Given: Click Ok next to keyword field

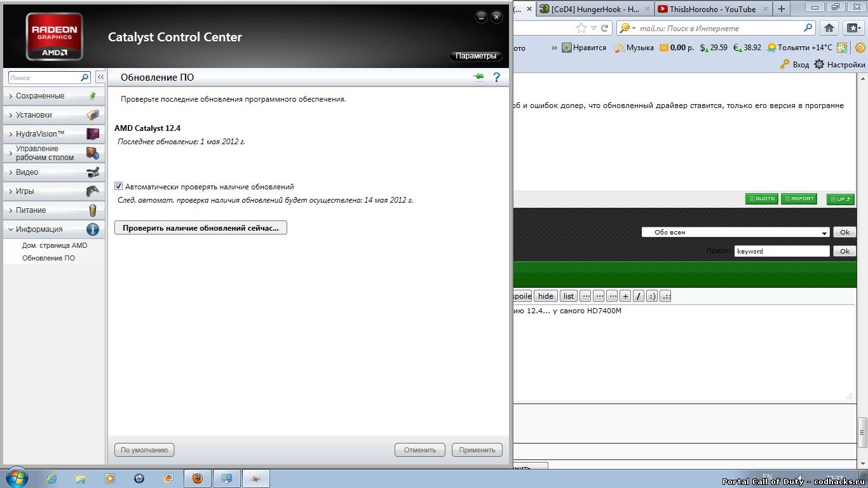Looking at the screenshot, I should 844,251.
